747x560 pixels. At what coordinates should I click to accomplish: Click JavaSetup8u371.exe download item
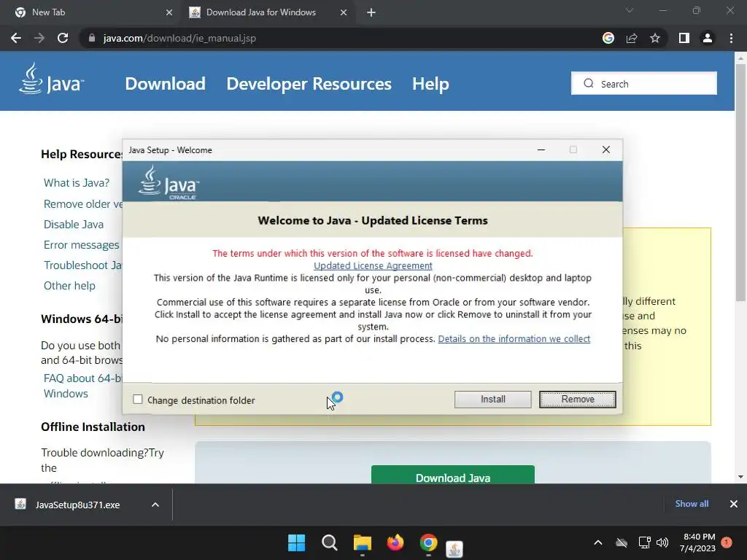(x=77, y=505)
